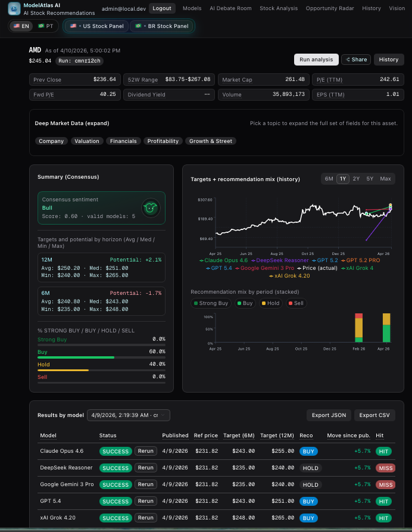Toggle Sell in recommendation mix legend
412x532 pixels.
(x=296, y=303)
